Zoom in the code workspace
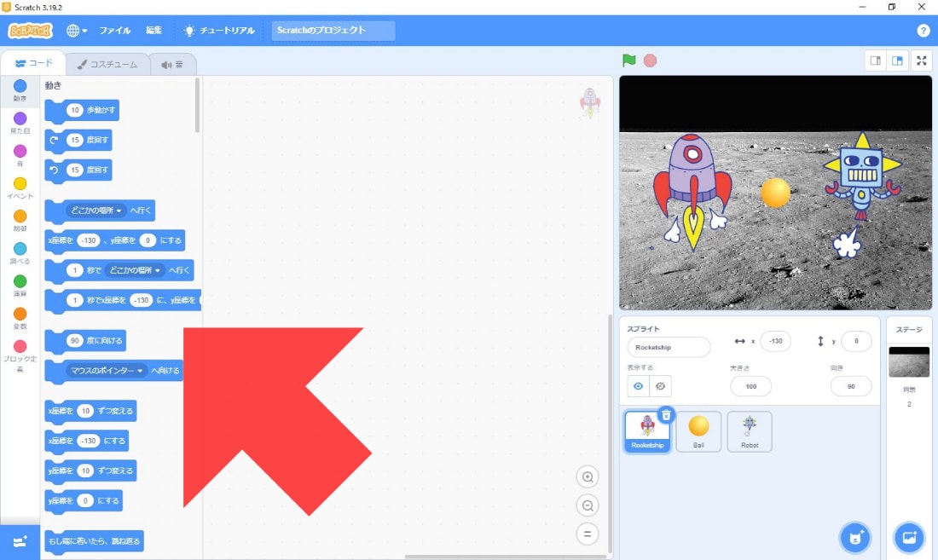This screenshot has height=560, width=938. pyautogui.click(x=588, y=477)
